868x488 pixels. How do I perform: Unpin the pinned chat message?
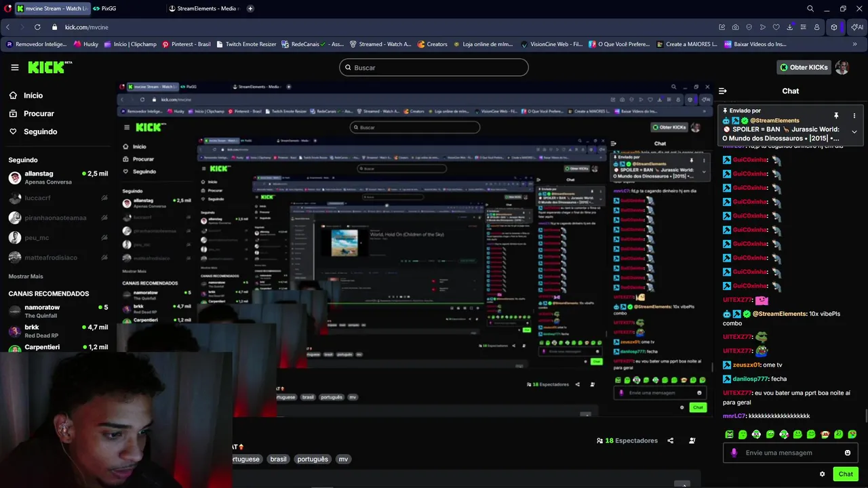[836, 116]
